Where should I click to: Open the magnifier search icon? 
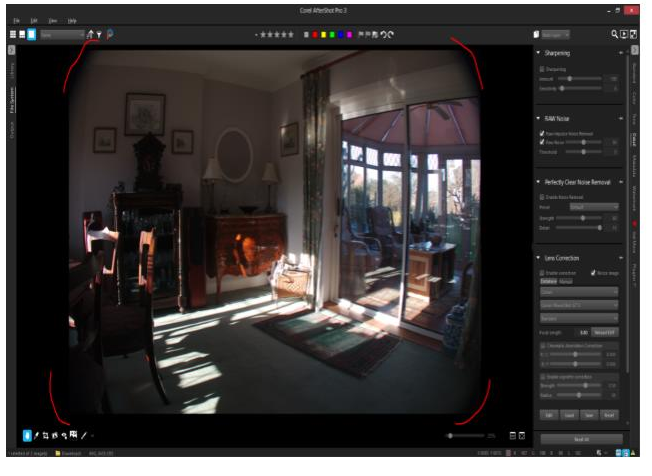click(x=614, y=35)
